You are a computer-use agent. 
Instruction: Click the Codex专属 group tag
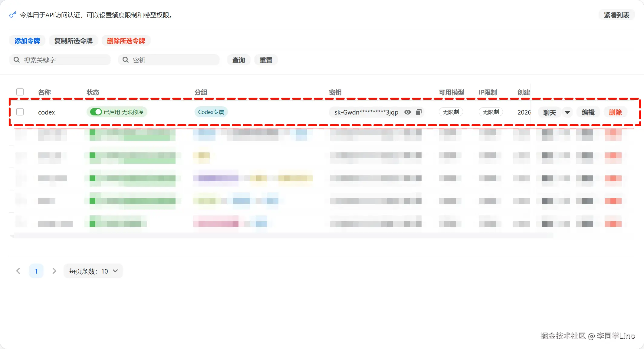point(211,112)
